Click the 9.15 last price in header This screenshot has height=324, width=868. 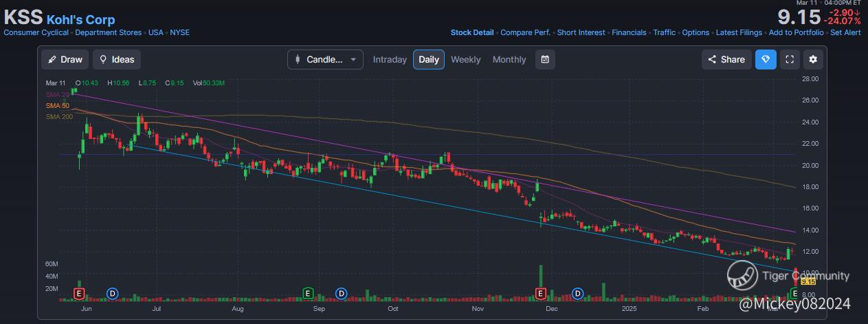click(799, 17)
